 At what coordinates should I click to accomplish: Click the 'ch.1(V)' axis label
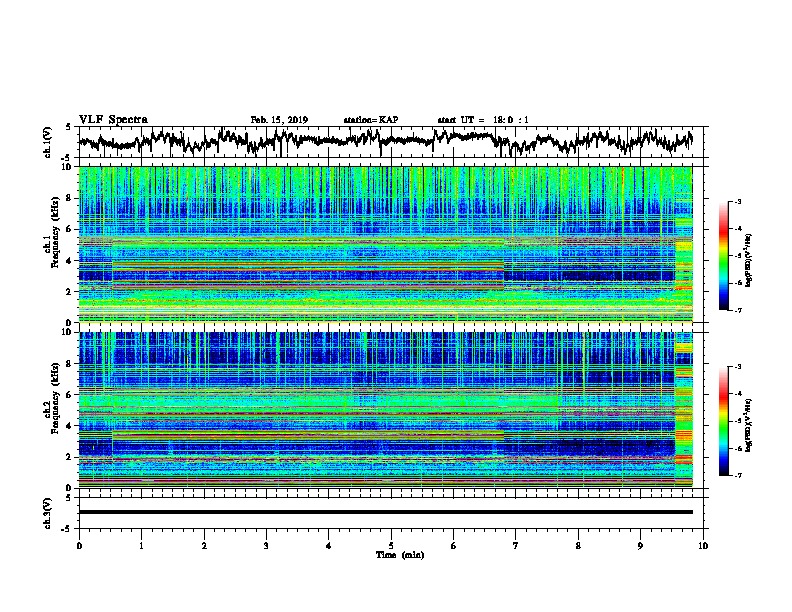click(x=47, y=142)
